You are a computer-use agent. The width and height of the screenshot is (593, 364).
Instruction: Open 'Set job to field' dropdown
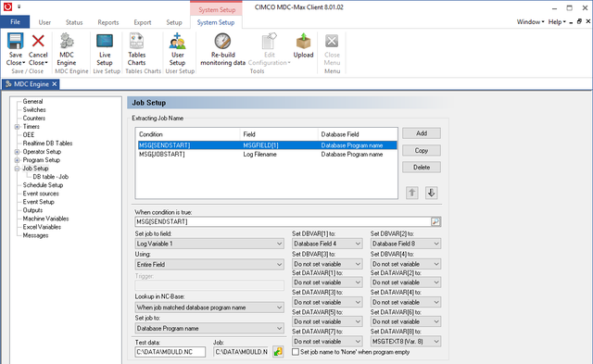(209, 244)
